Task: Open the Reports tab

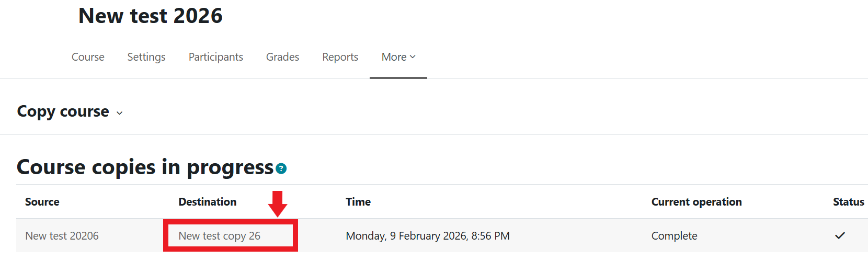Action: (x=340, y=57)
